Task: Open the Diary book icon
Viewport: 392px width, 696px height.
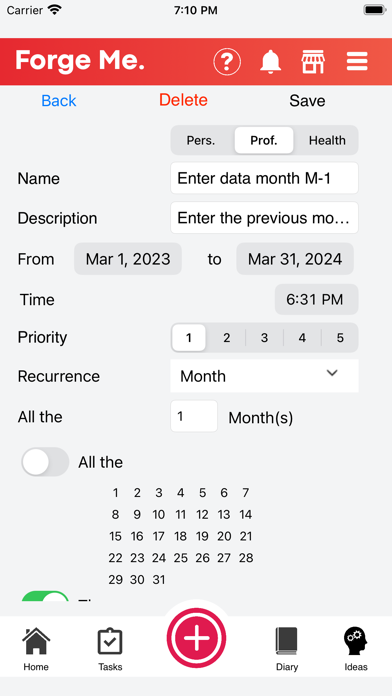Action: click(x=287, y=641)
